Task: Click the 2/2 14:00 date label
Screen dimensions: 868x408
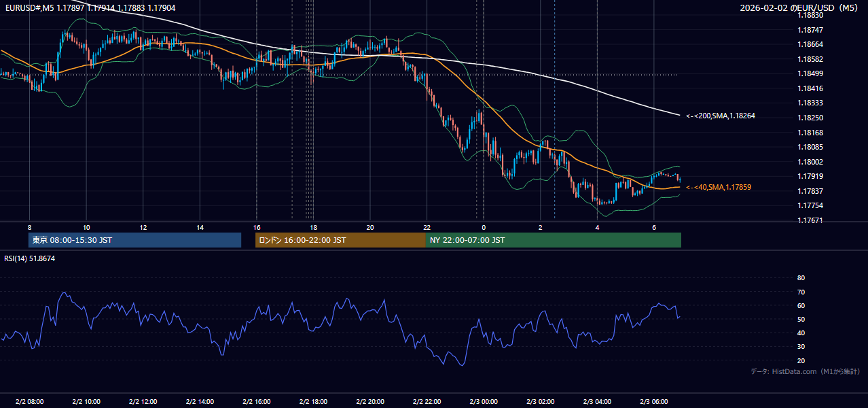Action: [200, 402]
